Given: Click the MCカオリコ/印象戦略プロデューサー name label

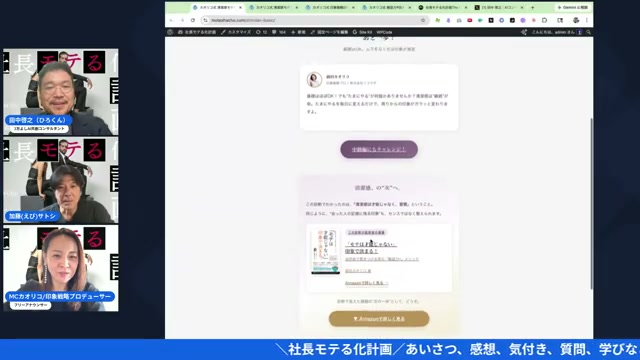Looking at the screenshot, I should pos(60,296).
